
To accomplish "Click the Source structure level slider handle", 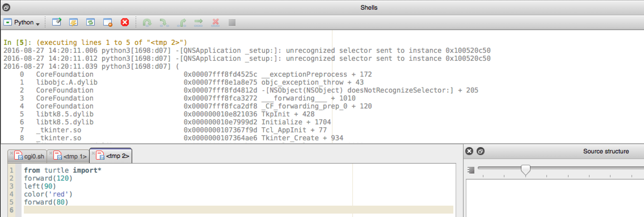I will 526,170.
